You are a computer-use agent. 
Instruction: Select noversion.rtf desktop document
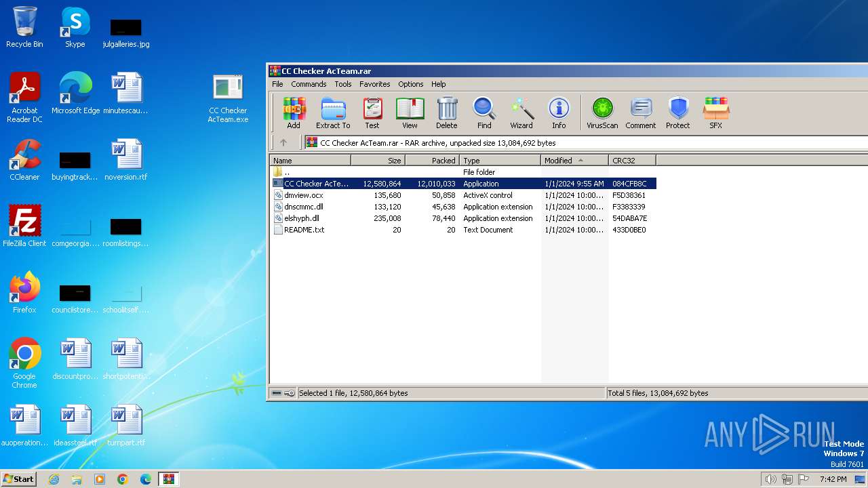pos(126,160)
